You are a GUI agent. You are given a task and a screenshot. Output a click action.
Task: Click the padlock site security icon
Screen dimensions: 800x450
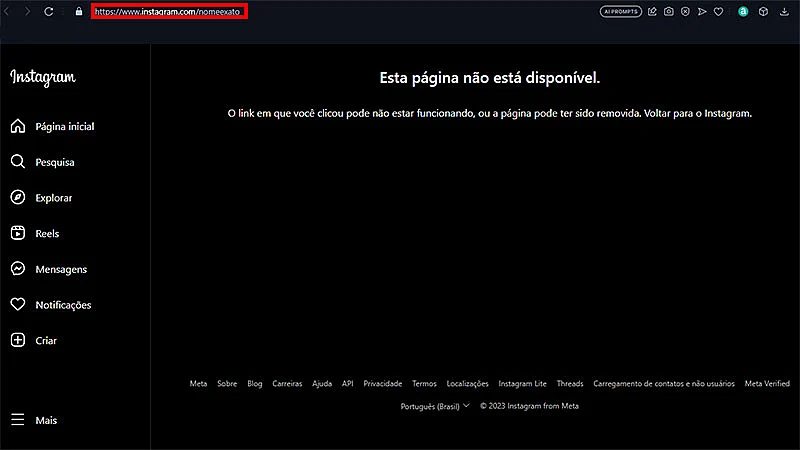coord(79,11)
